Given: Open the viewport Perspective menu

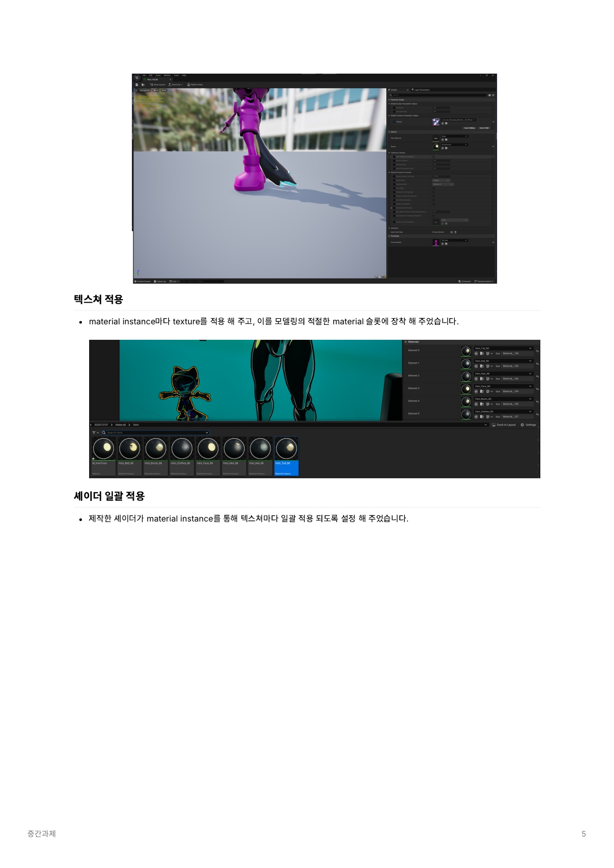Looking at the screenshot, I should click(x=145, y=91).
